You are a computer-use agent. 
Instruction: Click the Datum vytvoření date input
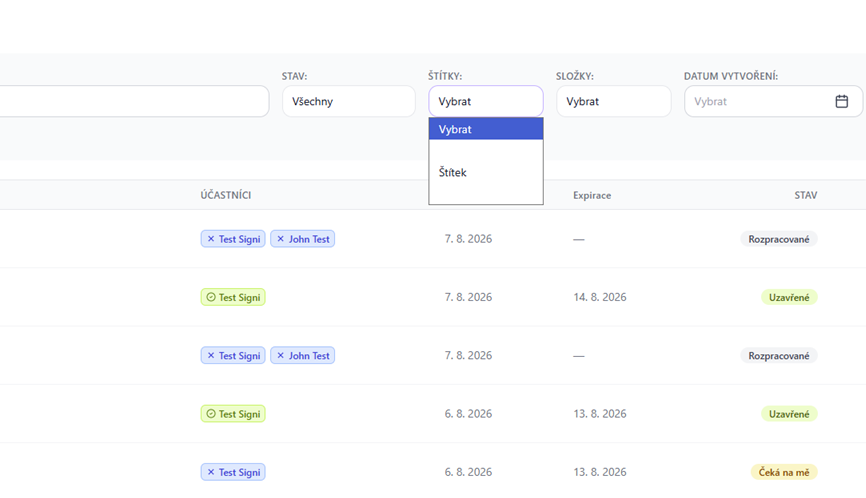coord(773,101)
